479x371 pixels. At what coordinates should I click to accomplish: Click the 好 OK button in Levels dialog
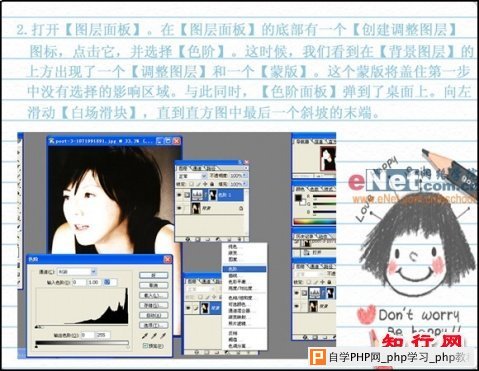(154, 275)
